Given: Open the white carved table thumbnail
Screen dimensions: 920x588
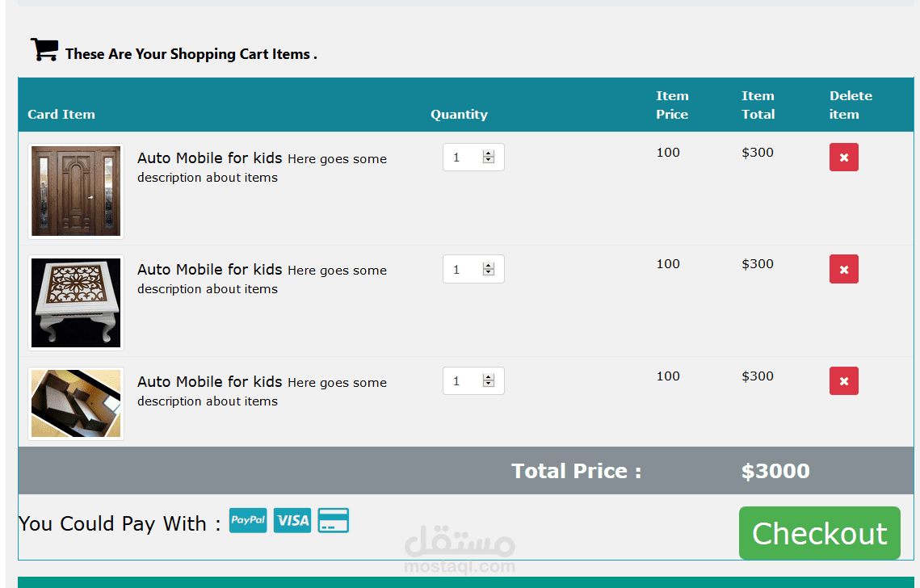Looking at the screenshot, I should click(x=76, y=303).
